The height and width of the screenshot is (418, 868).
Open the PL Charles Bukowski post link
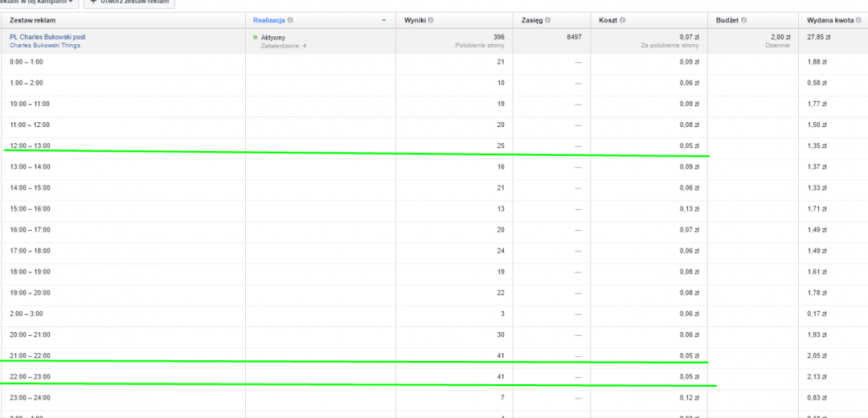(x=47, y=37)
